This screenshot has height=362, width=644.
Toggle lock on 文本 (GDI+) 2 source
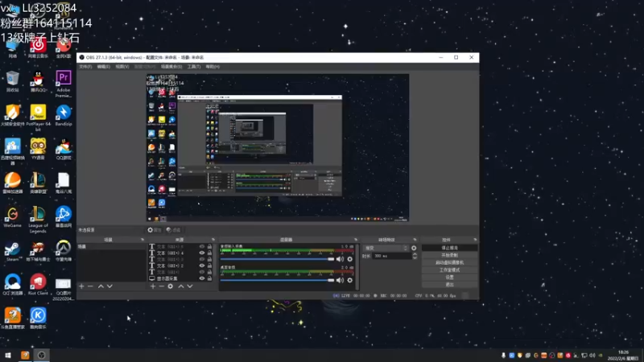(209, 265)
